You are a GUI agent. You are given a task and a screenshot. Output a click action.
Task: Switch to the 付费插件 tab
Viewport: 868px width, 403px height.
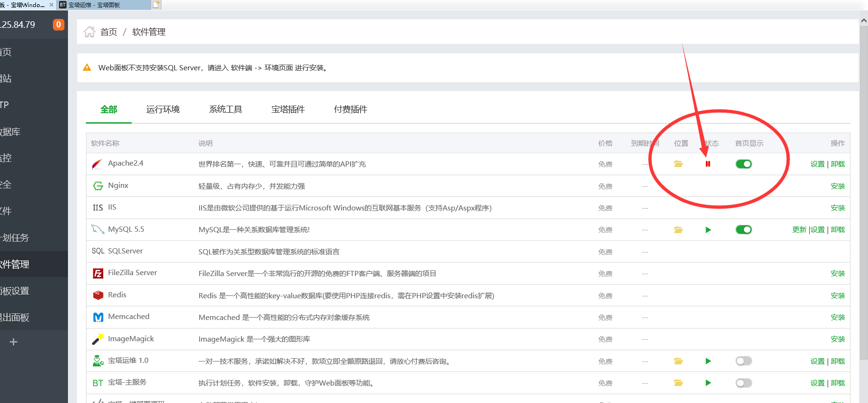(351, 109)
